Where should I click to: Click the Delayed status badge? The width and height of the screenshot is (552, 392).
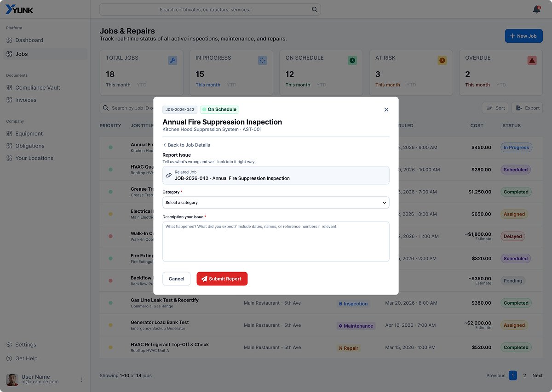click(x=512, y=236)
